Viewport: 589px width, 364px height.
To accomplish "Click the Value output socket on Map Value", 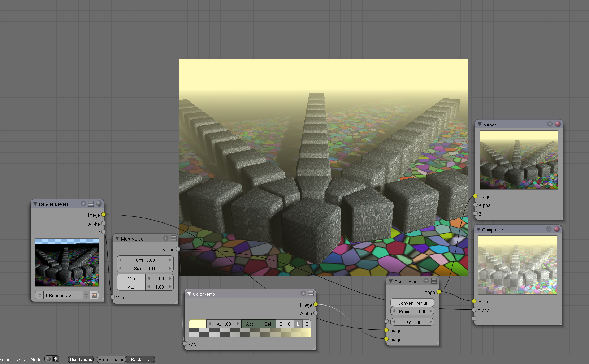I will point(178,249).
